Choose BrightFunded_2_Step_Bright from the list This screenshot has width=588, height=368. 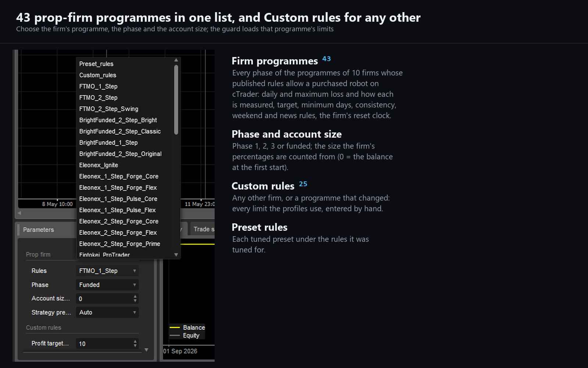pos(125,120)
